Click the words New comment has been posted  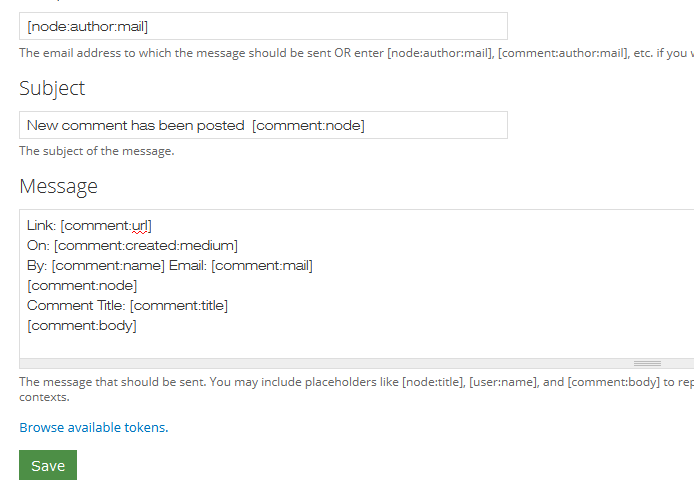point(135,126)
